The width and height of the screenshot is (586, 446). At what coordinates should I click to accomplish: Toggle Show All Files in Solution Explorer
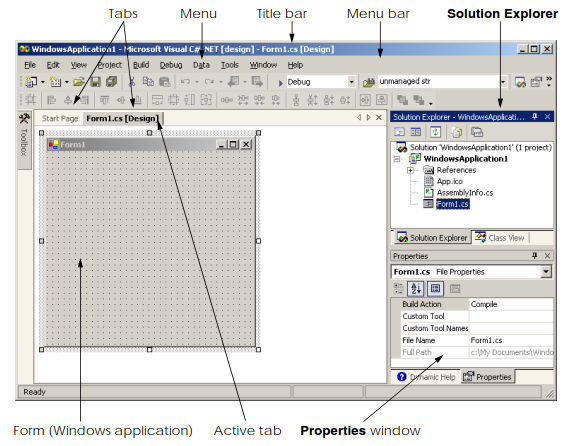point(456,132)
